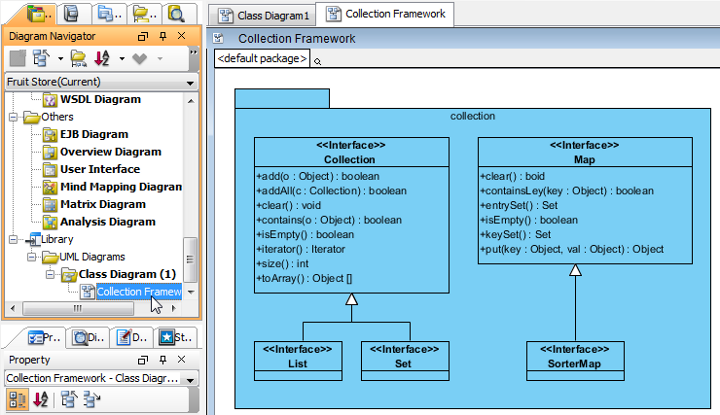
Task: Switch to the Class Diagram1 tab
Action: [x=263, y=16]
